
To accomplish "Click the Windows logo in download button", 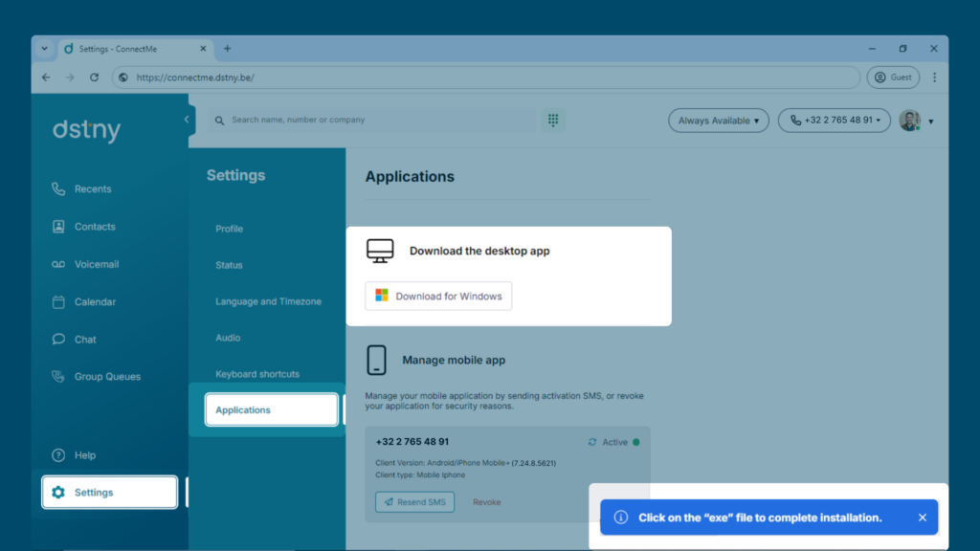I will point(381,296).
